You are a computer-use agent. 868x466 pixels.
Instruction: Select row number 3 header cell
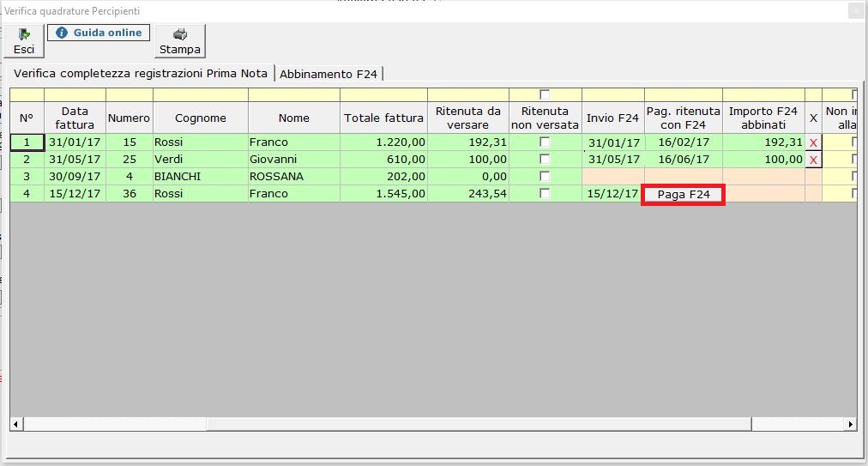tap(27, 177)
